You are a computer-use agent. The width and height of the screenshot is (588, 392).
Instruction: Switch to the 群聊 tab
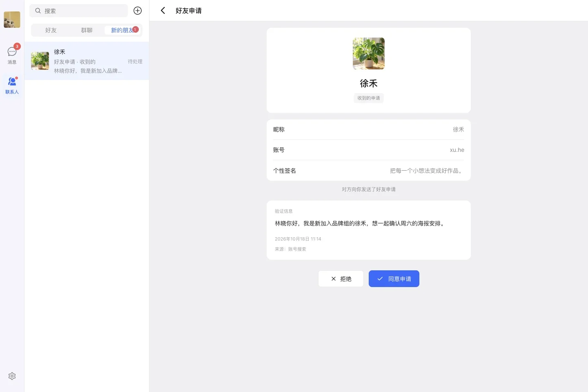87,30
